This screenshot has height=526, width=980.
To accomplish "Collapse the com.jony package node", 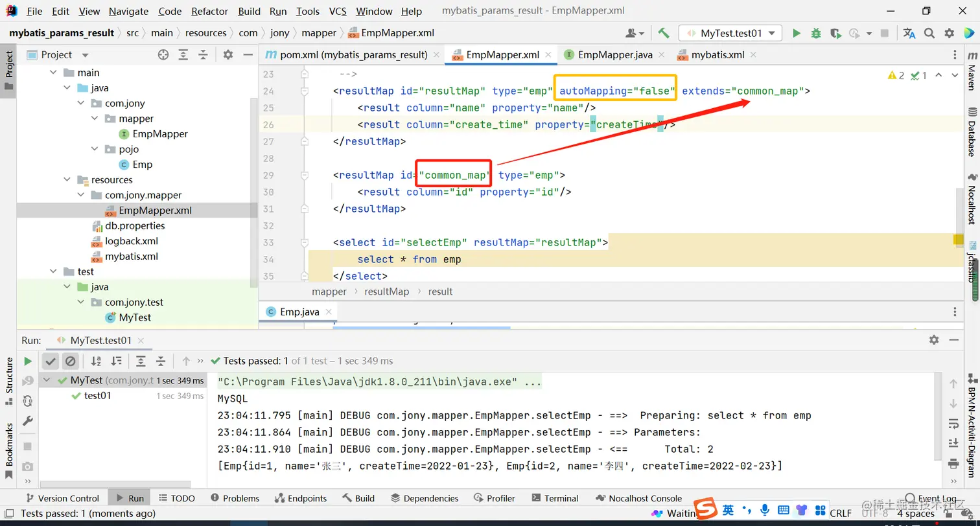I will tap(80, 103).
